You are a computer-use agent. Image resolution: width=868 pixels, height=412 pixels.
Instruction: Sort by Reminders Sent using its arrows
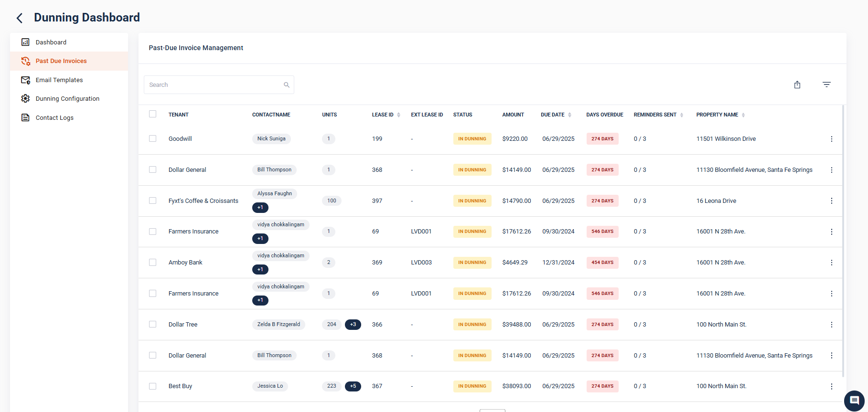pyautogui.click(x=682, y=115)
